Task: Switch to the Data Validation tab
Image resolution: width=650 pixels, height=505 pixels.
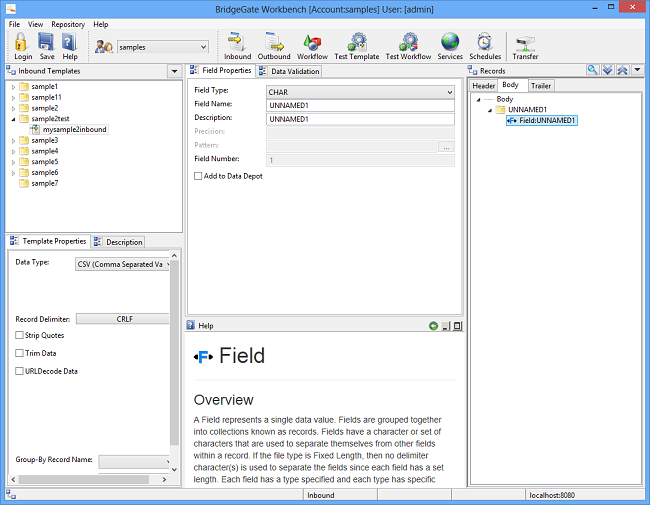Action: coord(289,71)
